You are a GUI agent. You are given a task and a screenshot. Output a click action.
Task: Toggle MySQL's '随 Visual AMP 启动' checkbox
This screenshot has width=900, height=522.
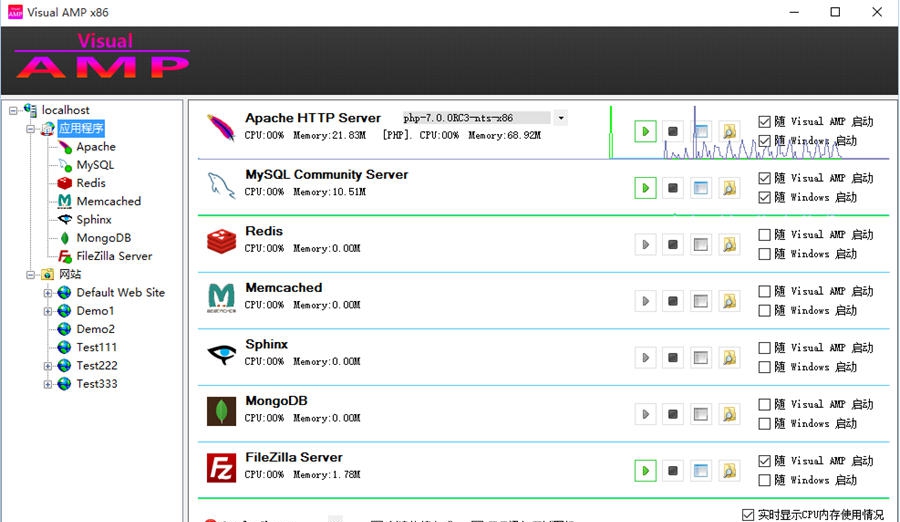pos(764,178)
